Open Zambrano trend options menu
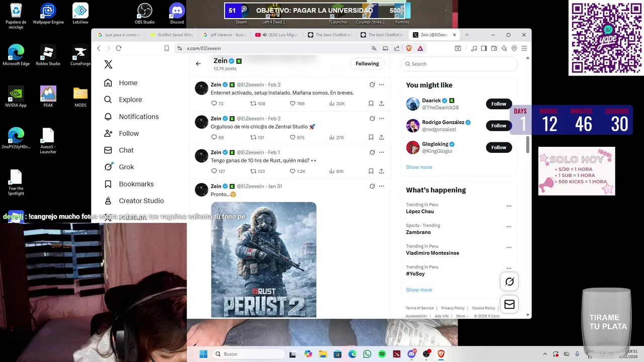The image size is (644, 362). (x=509, y=227)
